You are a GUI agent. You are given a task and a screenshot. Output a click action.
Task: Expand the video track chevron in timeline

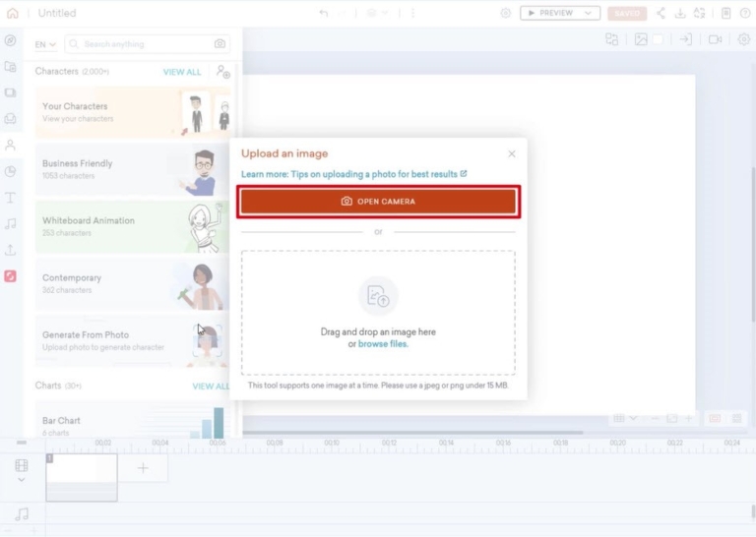pos(22,480)
